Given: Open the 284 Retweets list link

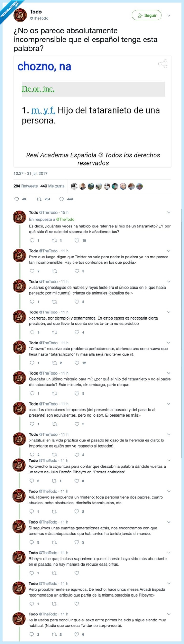Looking at the screenshot, I should tap(25, 186).
